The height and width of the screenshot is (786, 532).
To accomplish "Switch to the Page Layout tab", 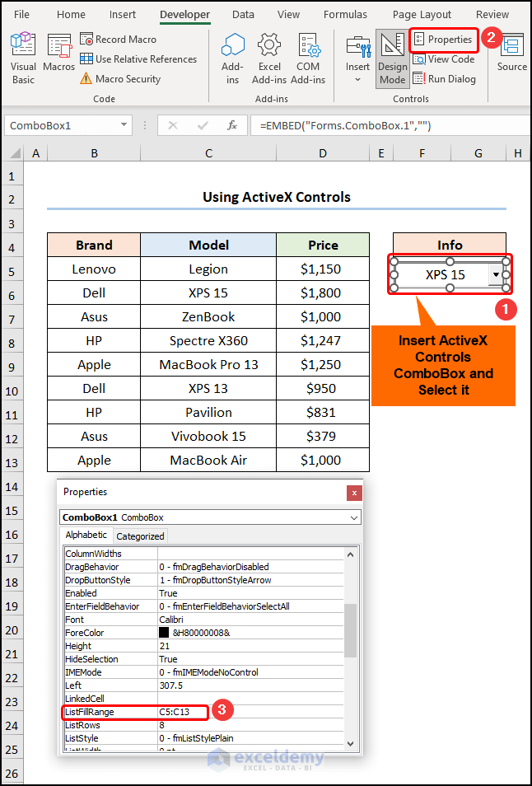I will coord(422,15).
